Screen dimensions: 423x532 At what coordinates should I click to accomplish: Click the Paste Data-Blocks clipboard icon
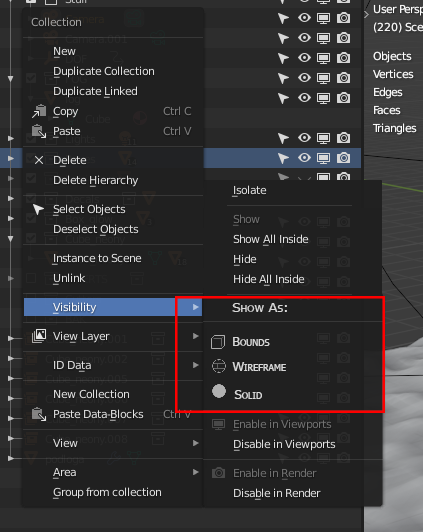39,414
